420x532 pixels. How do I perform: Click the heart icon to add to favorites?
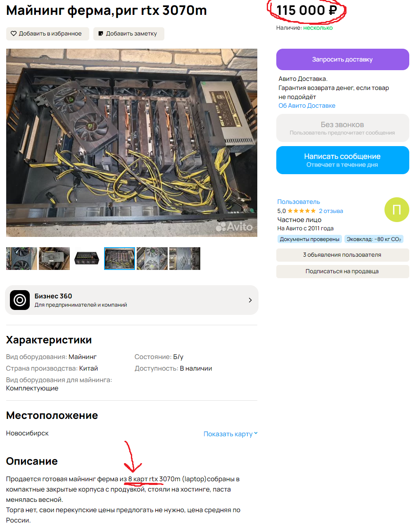tap(14, 33)
